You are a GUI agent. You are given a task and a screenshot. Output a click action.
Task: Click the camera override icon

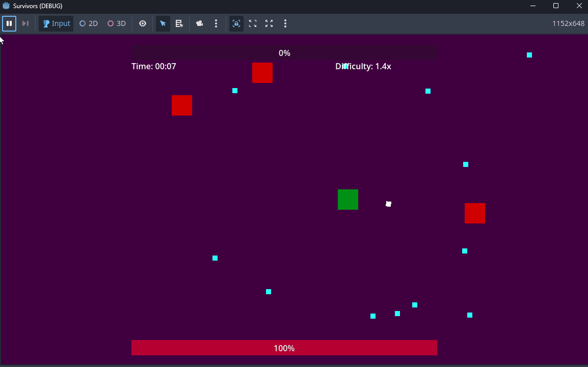(200, 23)
